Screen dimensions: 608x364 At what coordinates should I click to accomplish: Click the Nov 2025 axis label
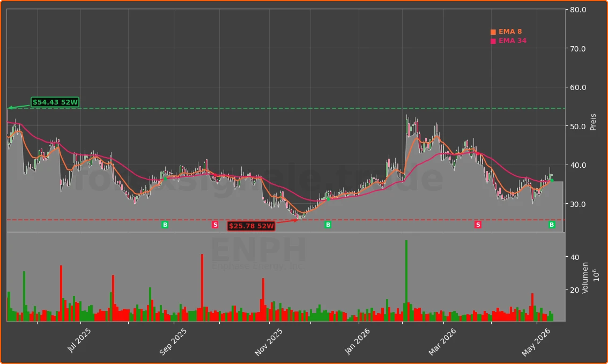click(268, 343)
